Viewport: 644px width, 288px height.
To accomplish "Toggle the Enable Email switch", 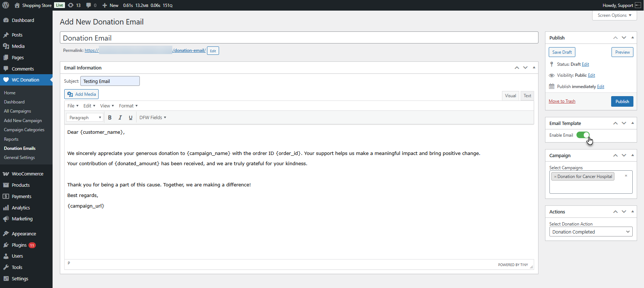I will tap(583, 135).
